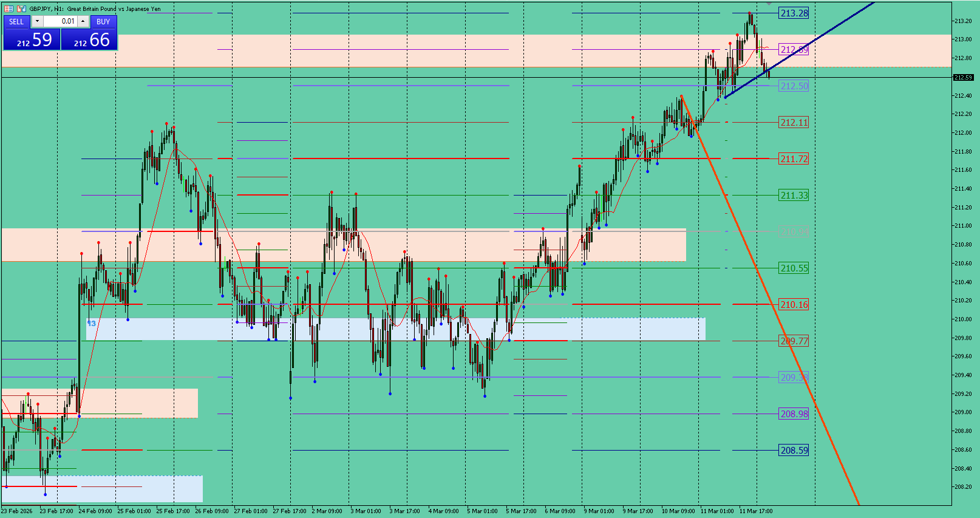Viewport: 980px width, 518px height.
Task: Increase trade volume with up arrow
Action: (83, 21)
